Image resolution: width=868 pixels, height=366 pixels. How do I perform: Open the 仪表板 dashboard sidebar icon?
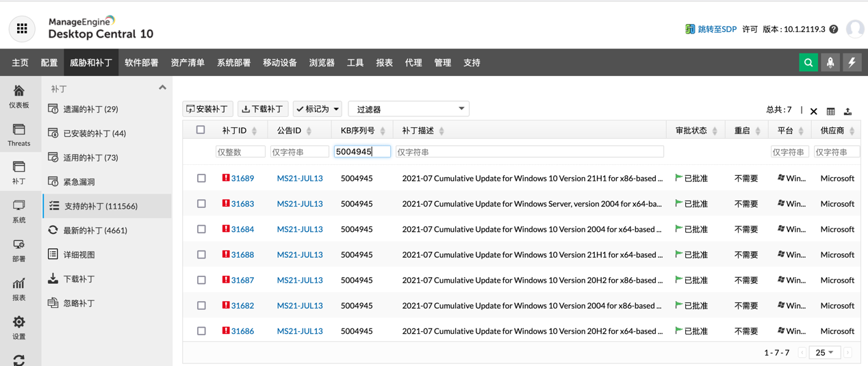19,96
